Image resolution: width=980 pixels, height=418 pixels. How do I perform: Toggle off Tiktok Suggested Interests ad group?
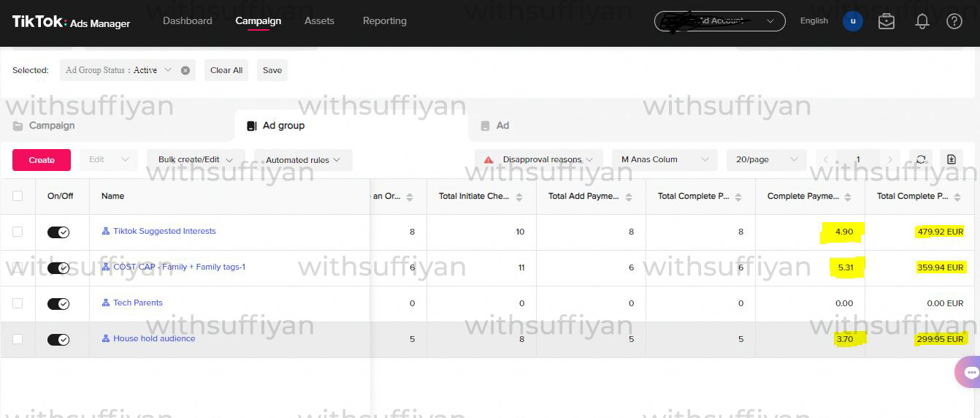(x=58, y=232)
